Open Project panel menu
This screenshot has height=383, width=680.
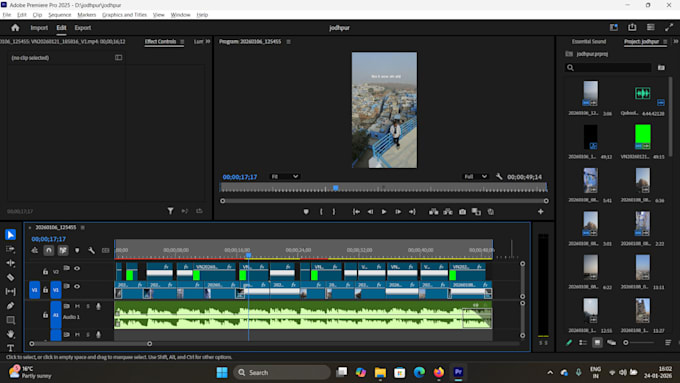coord(665,42)
